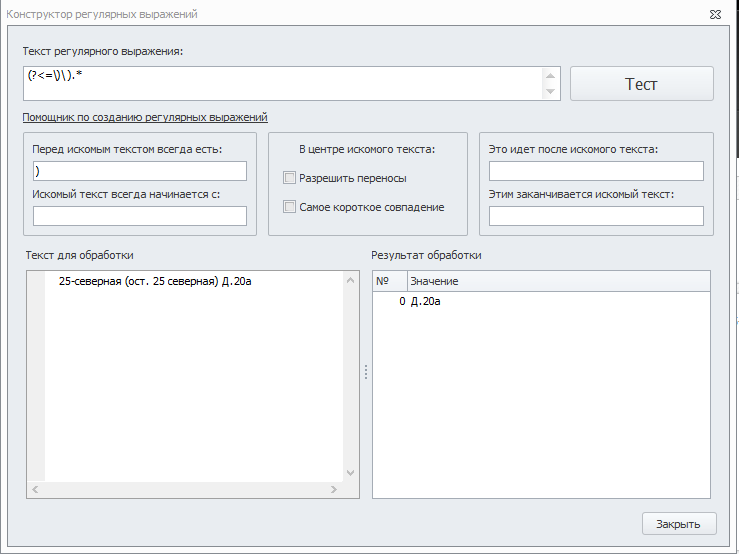Click scroll down arrow in Текст для обработки

click(350, 472)
